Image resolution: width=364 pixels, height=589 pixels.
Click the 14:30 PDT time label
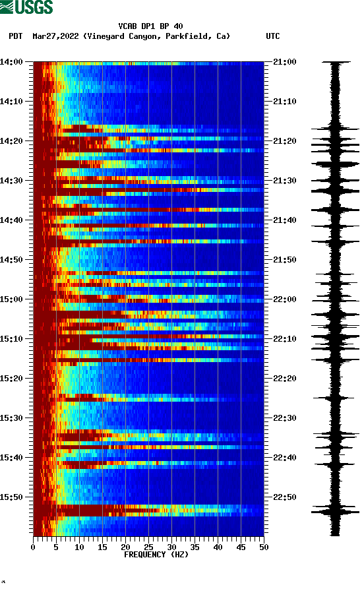[11, 181]
